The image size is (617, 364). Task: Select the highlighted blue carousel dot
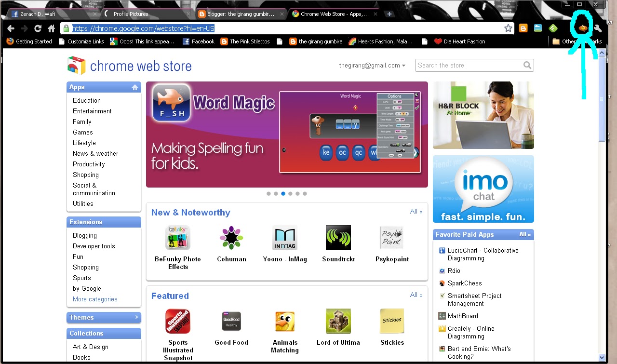click(283, 194)
